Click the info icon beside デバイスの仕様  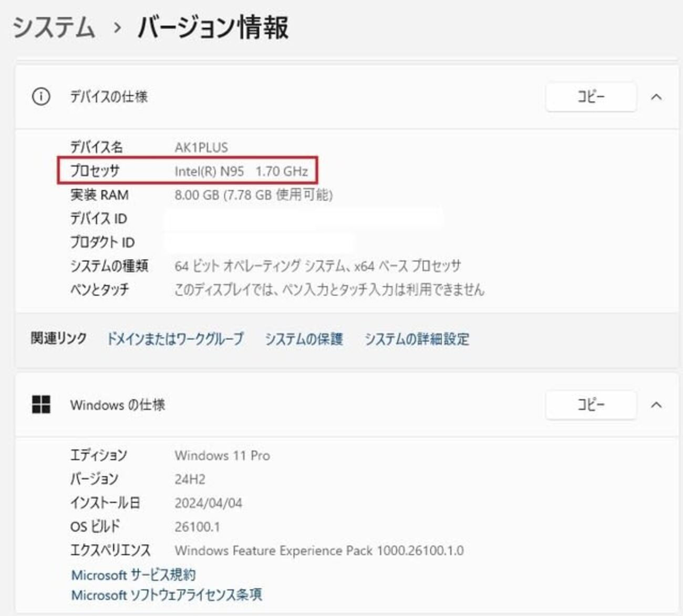click(x=41, y=97)
